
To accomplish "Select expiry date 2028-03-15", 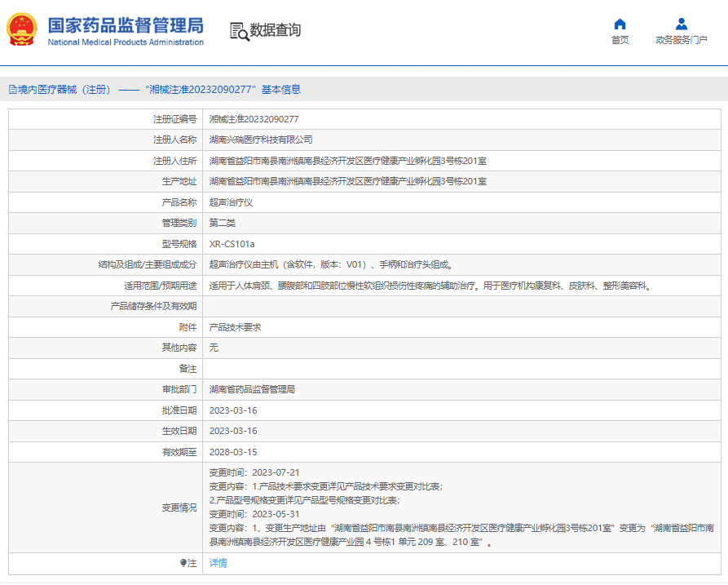I will pyautogui.click(x=233, y=452).
